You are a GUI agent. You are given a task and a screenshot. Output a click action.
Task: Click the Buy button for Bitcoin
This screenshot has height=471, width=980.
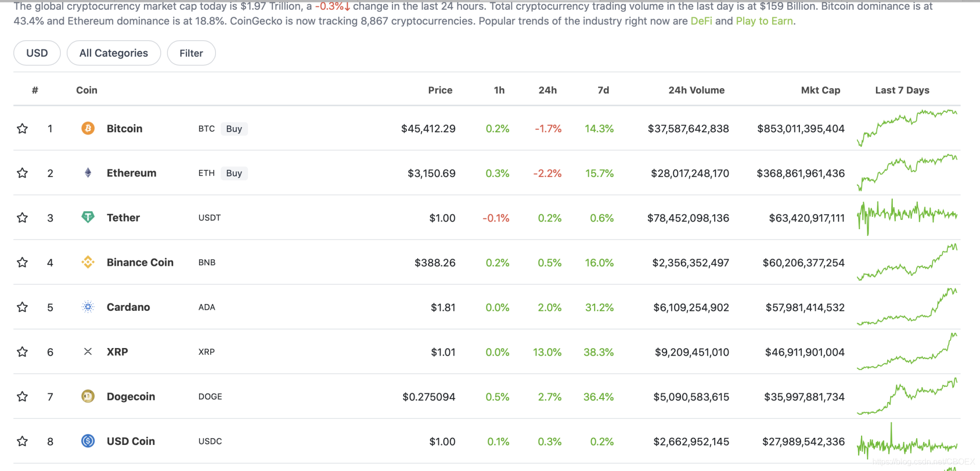[x=234, y=129]
